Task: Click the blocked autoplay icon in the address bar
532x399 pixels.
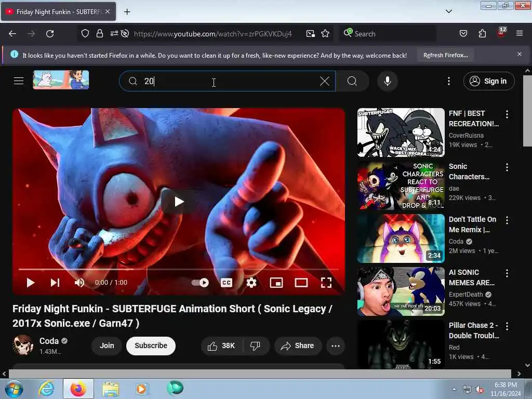Action: (x=125, y=33)
